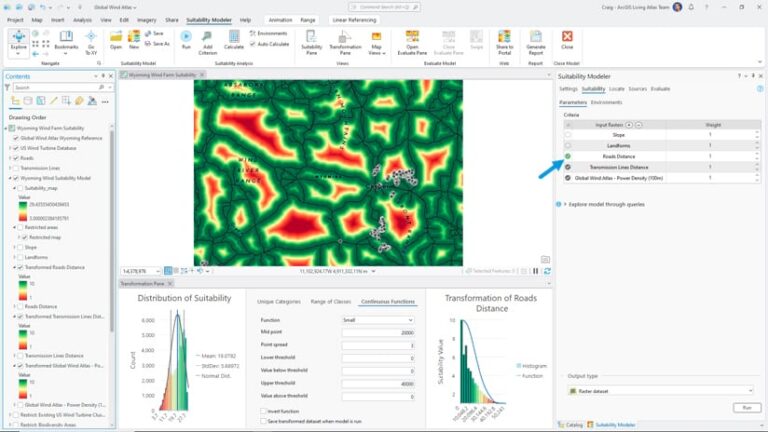Open the Function dropdown showing Small
768x432 pixels.
point(378,320)
